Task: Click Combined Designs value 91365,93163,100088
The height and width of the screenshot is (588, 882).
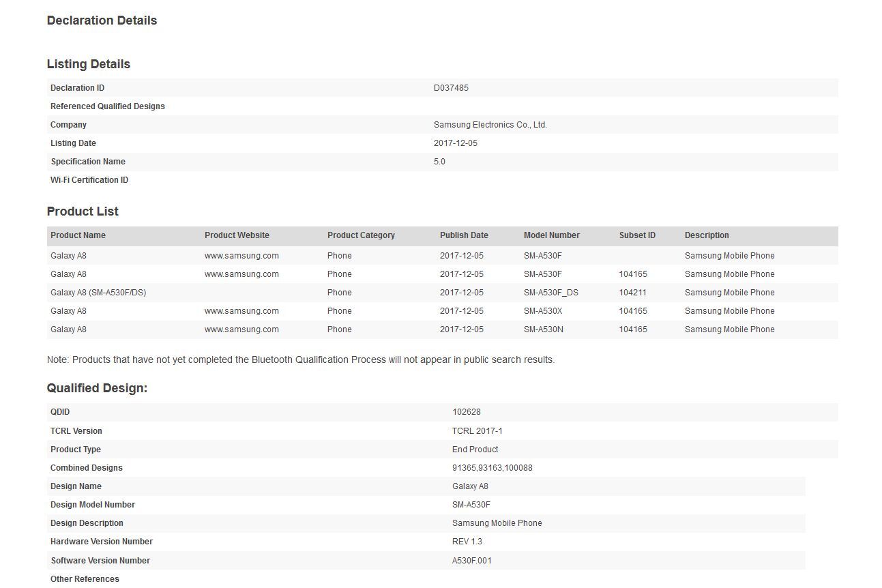Action: 492,468
